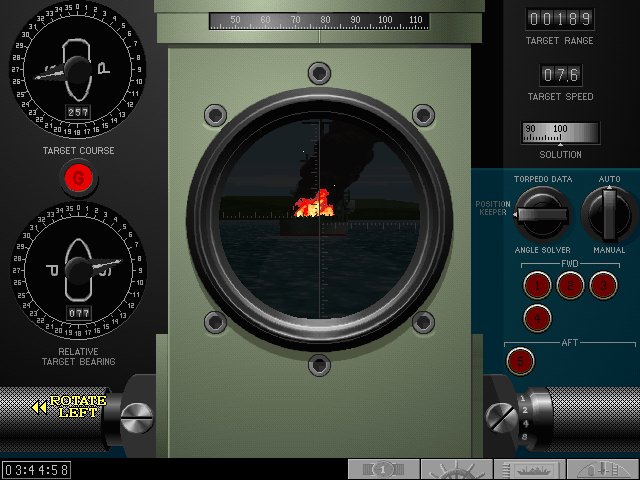This screenshot has width=640, height=480.
Task: Click the Target Range counter 00189
Action: click(x=560, y=19)
